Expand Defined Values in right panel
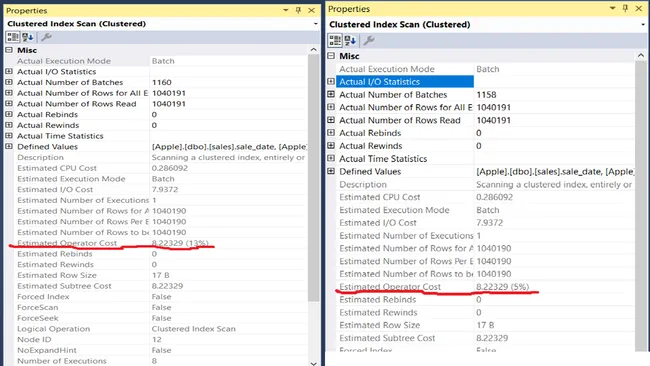650x366 pixels. pos(331,171)
